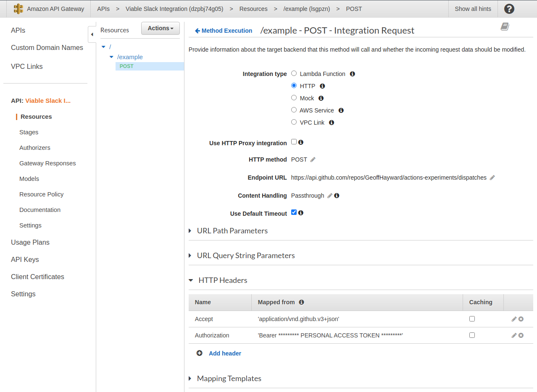Edit the Endpoint URL with the pencil icon
537x392 pixels.
click(492, 178)
